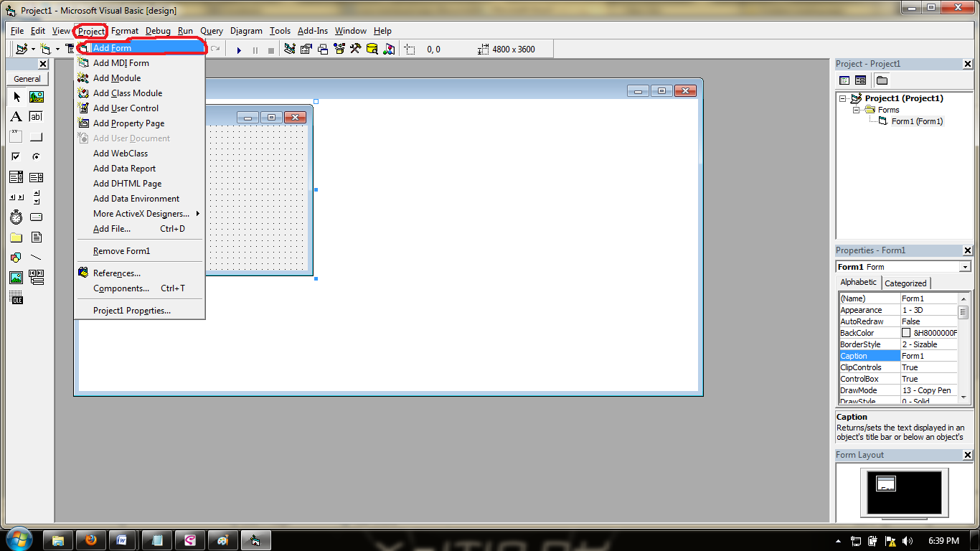Click the Add Standard EXE Project toolbar icon
Screen dimensions: 980x551
tap(22, 50)
